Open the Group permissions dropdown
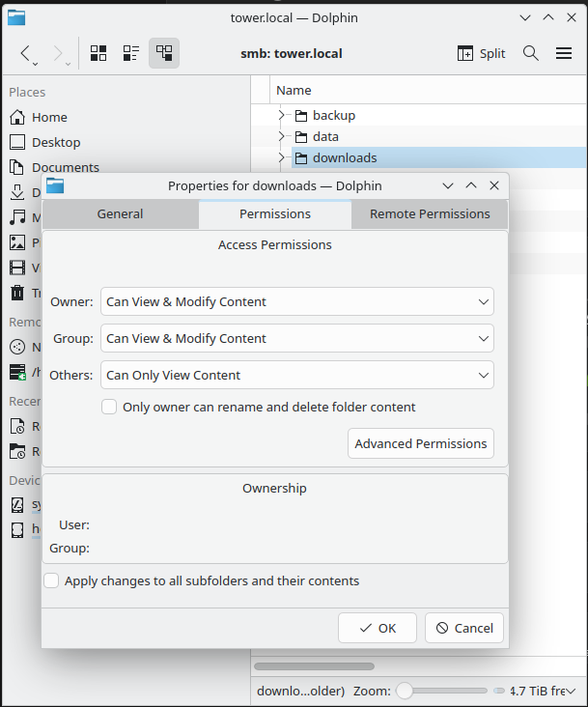 coord(297,338)
